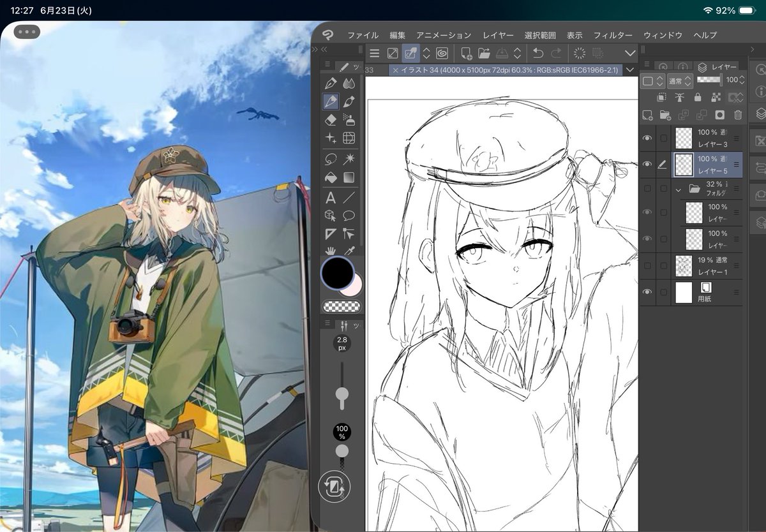The height and width of the screenshot is (532, 766).
Task: Open the ファイル menu
Action: (363, 35)
